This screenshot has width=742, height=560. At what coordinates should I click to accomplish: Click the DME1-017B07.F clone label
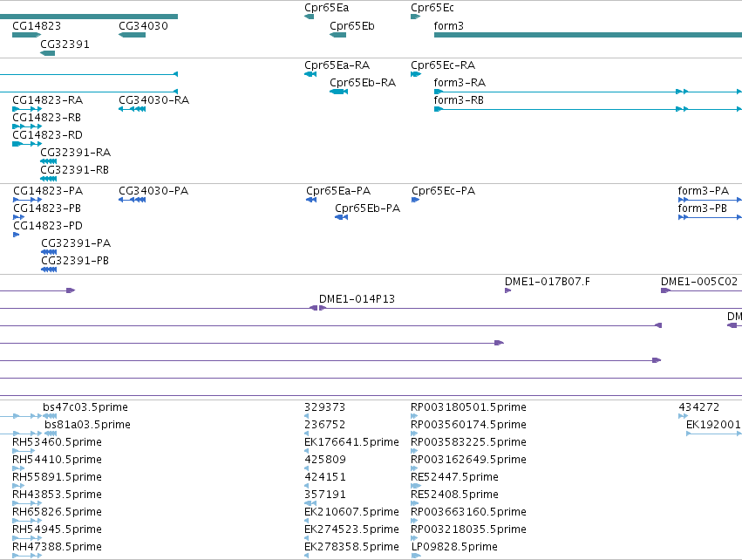548,282
